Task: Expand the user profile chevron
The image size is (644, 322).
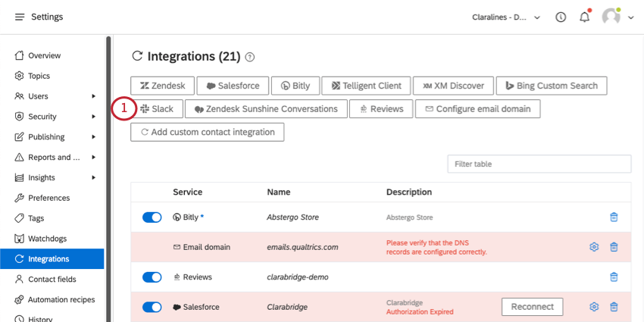Action: coord(631,17)
